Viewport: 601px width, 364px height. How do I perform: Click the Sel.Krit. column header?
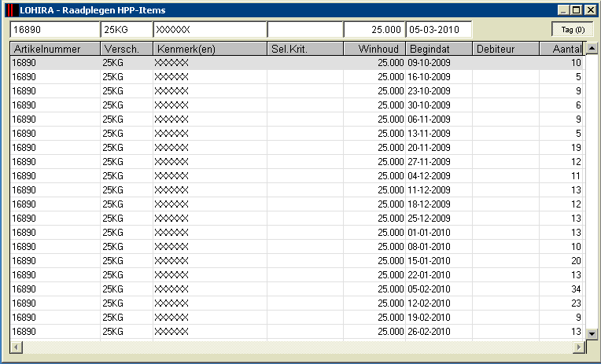point(304,49)
